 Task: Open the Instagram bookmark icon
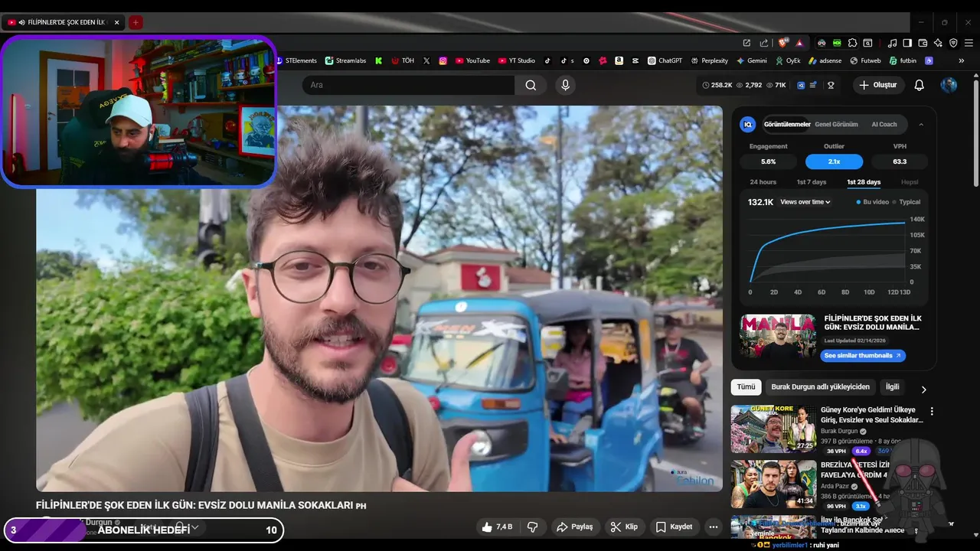[x=443, y=60]
